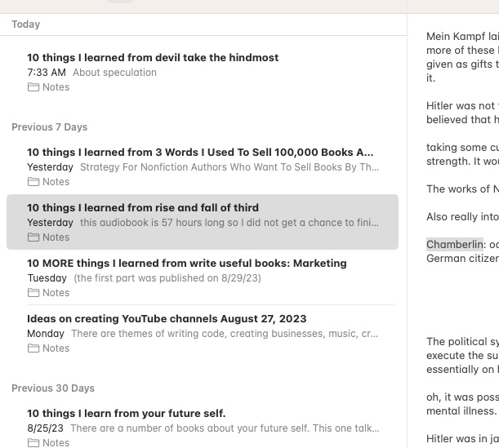Open Ideas on creating YouTube channels note
The height and width of the screenshot is (448, 499).
(x=167, y=319)
